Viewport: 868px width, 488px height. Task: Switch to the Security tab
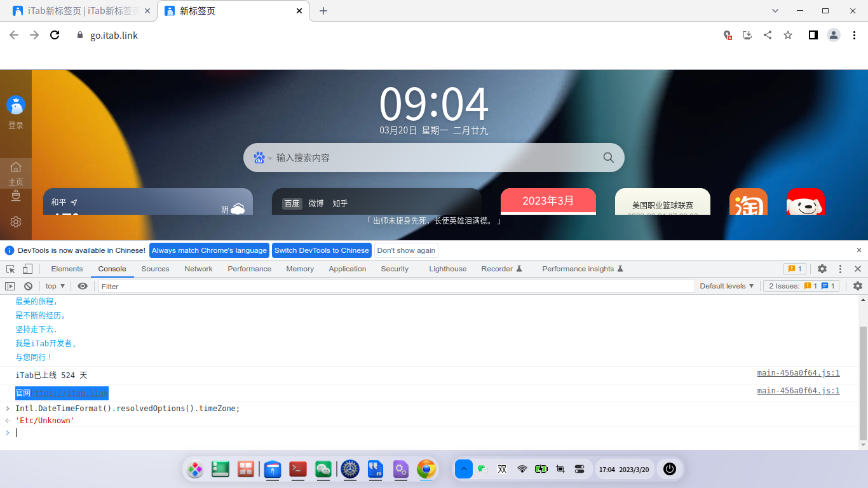pyautogui.click(x=395, y=269)
